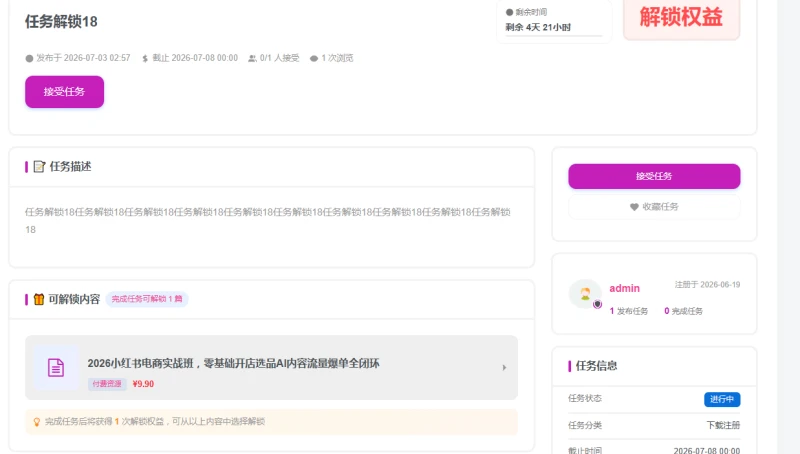Open the 2026小红书电商实战班 resource card
800x454 pixels.
tap(271, 367)
